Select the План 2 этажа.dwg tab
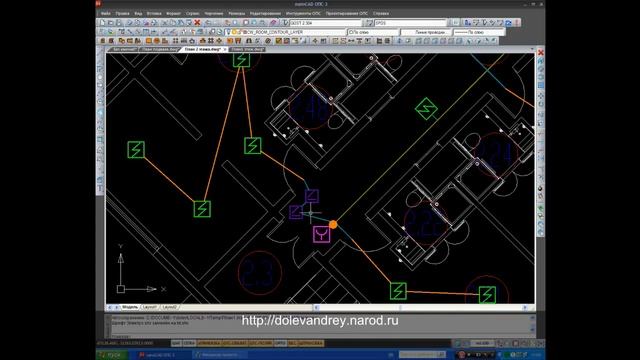 202,49
